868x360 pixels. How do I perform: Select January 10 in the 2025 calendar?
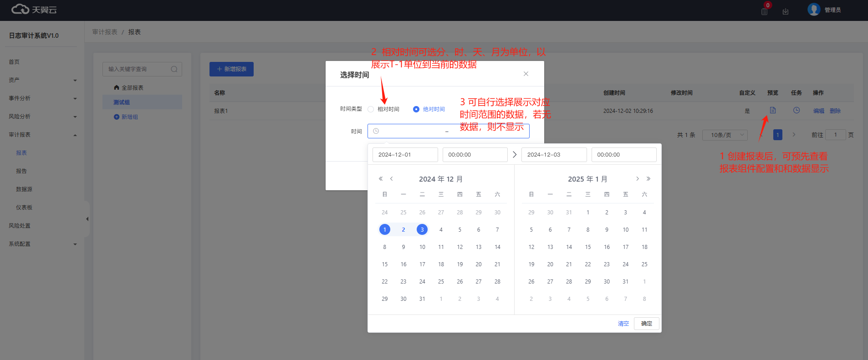[x=626, y=230]
